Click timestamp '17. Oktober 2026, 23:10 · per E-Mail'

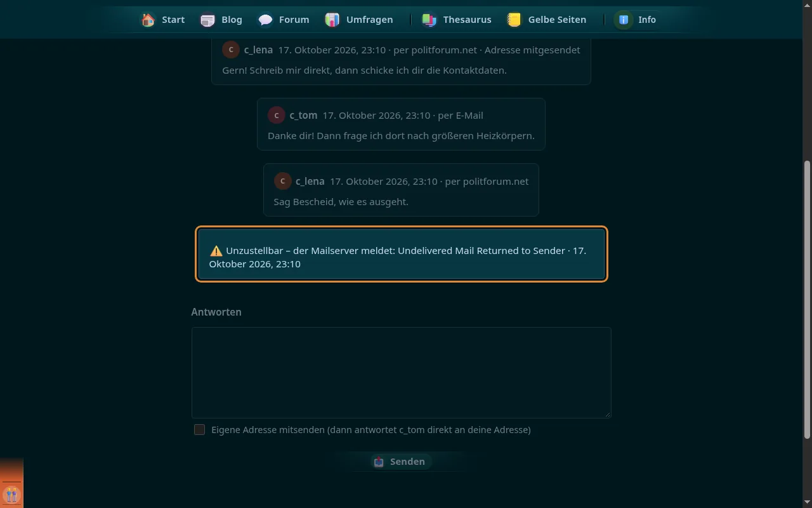click(403, 116)
